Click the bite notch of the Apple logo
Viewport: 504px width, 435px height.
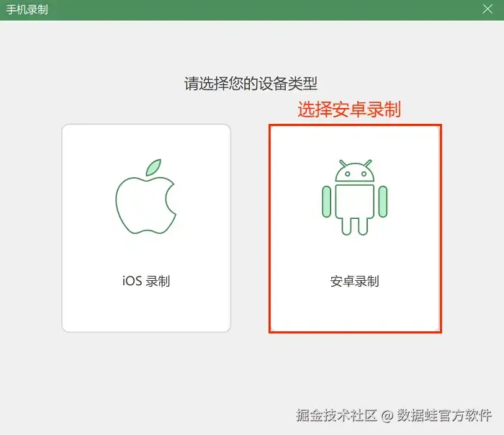pos(171,199)
